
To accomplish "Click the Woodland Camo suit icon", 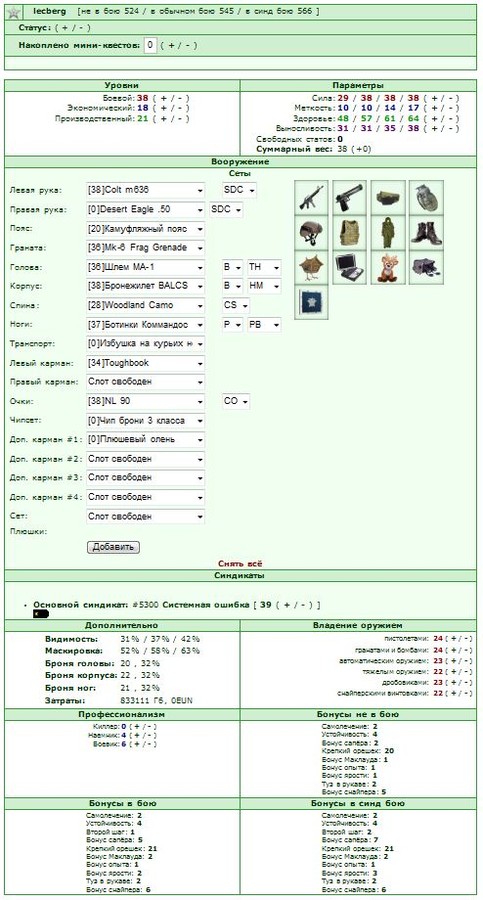I will (x=388, y=232).
